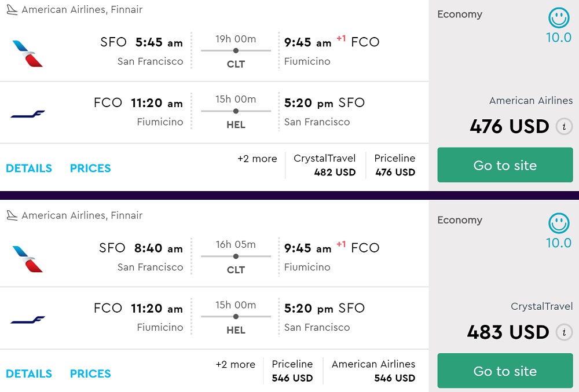Click the smiley rating icon in first result
579x392 pixels.
[559, 18]
